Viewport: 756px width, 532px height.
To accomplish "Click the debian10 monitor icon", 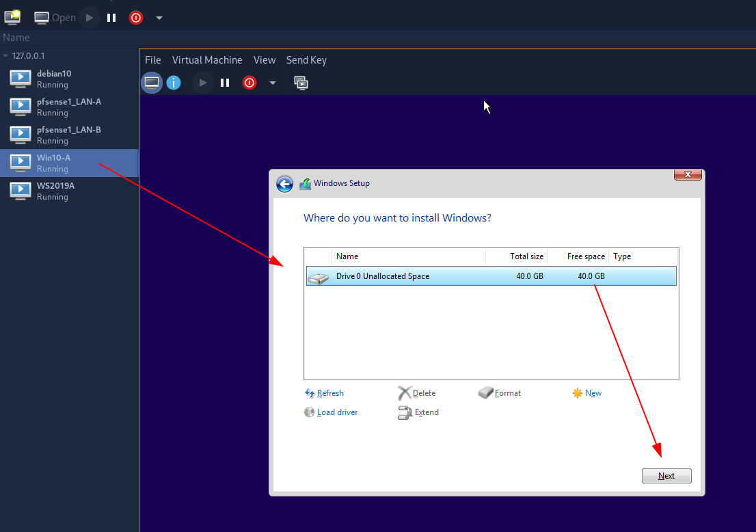I will coord(21,79).
